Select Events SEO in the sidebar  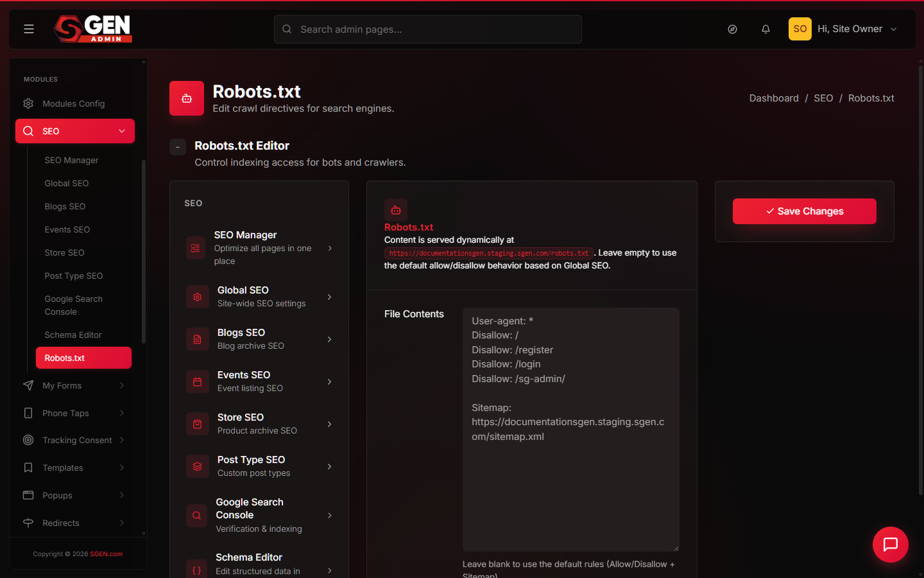[x=67, y=229]
